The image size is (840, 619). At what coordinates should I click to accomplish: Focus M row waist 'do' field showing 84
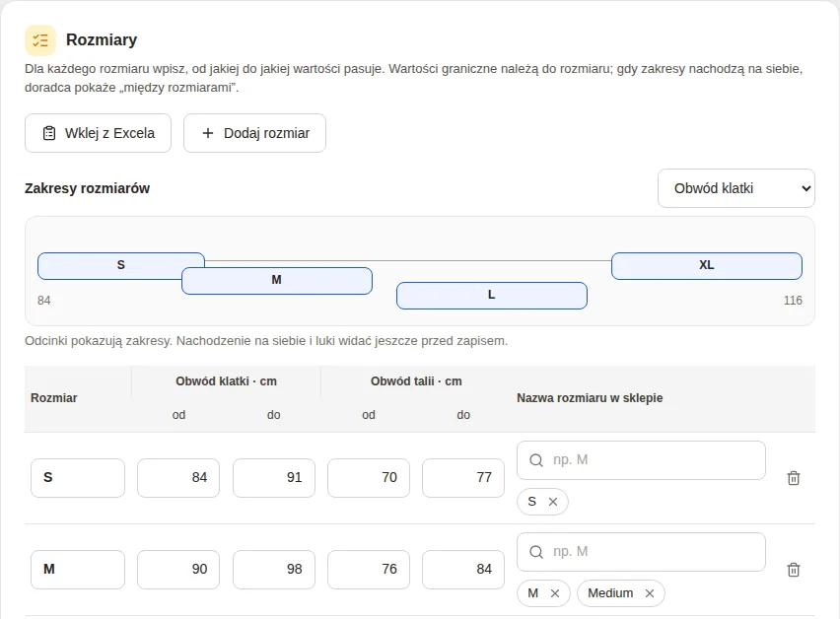(x=463, y=569)
